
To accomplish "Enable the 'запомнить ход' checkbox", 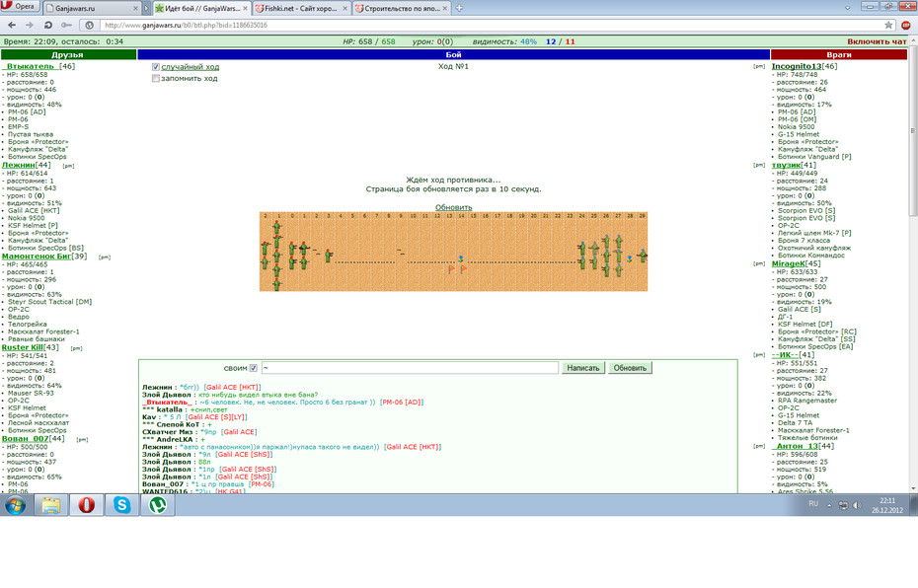I will [156, 78].
